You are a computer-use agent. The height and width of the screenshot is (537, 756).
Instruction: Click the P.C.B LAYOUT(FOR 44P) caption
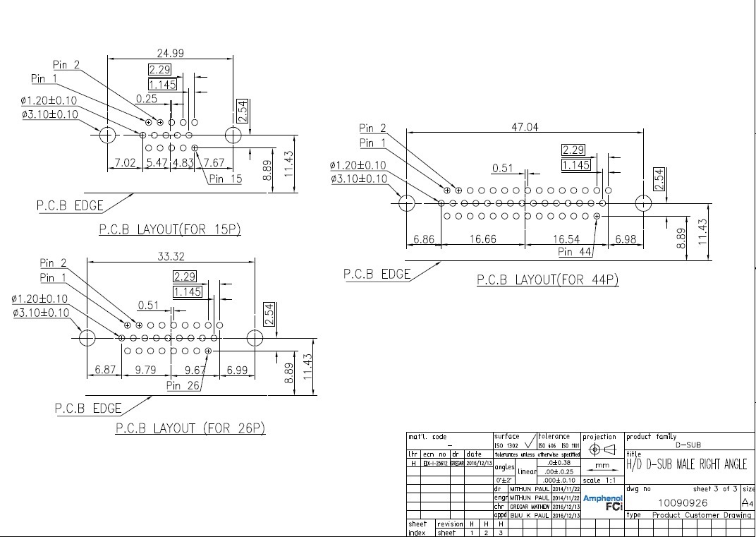547,280
